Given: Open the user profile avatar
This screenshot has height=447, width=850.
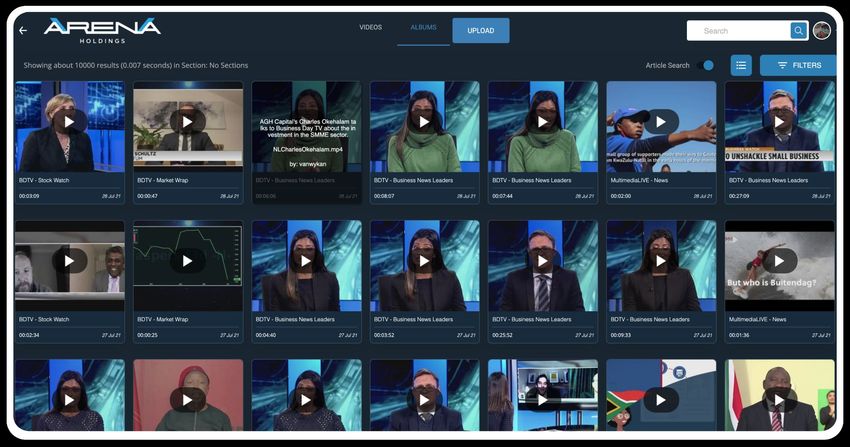Looking at the screenshot, I should pyautogui.click(x=822, y=31).
